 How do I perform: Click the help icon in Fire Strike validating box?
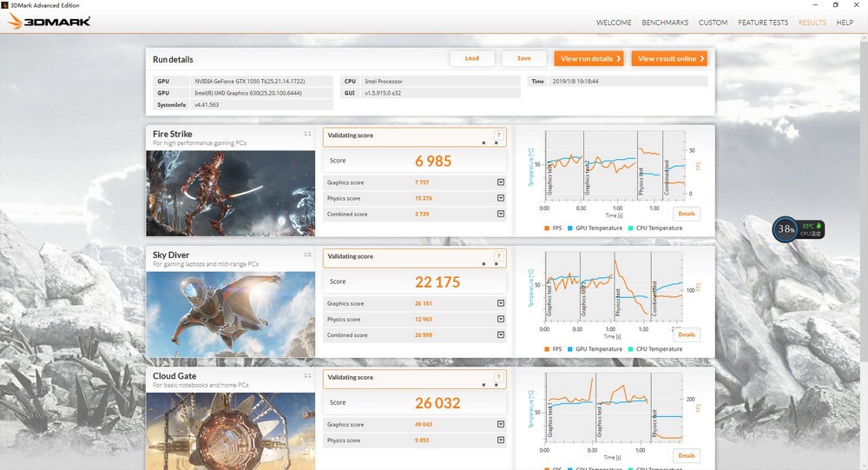point(498,135)
